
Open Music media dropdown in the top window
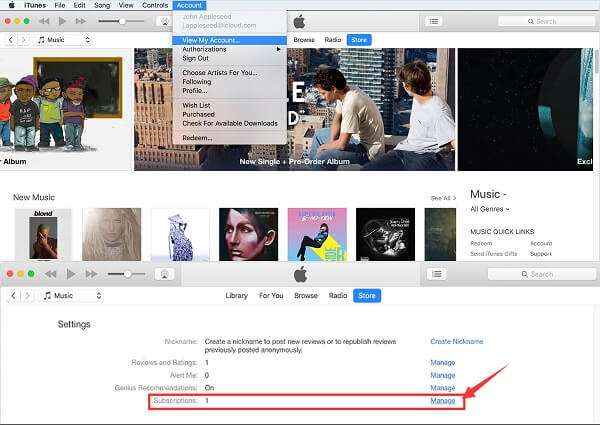click(63, 40)
